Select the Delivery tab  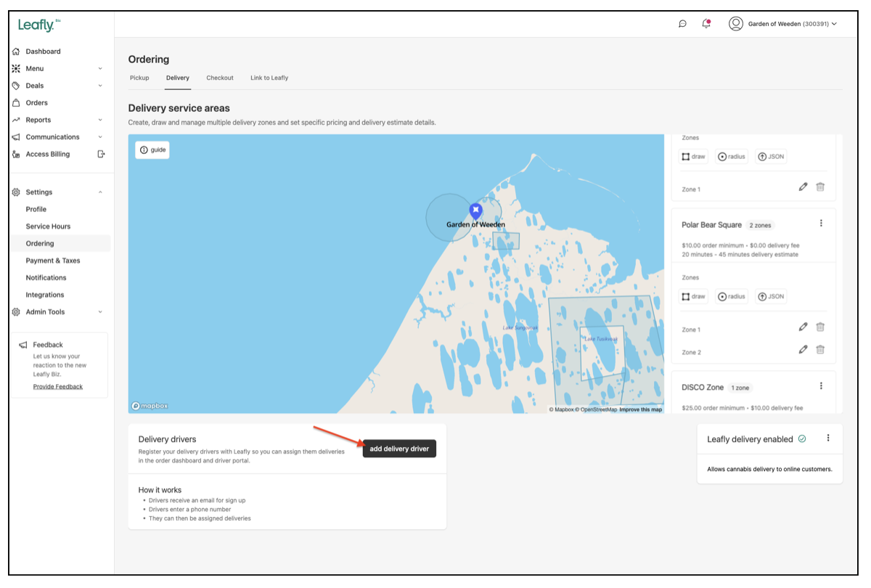click(x=178, y=78)
